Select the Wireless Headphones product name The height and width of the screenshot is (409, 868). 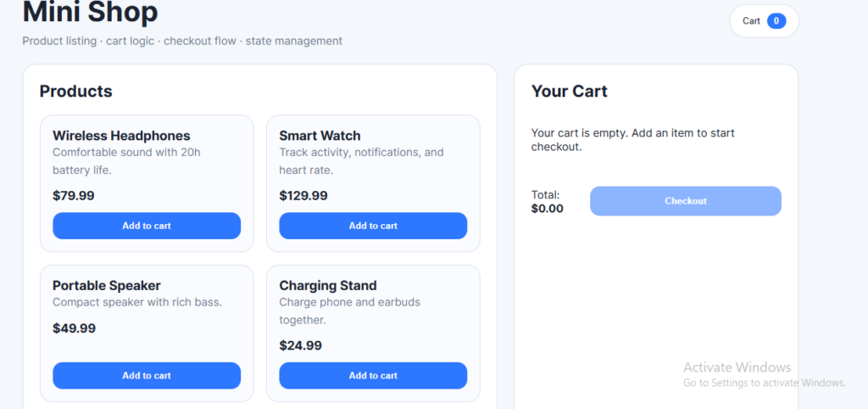click(121, 136)
